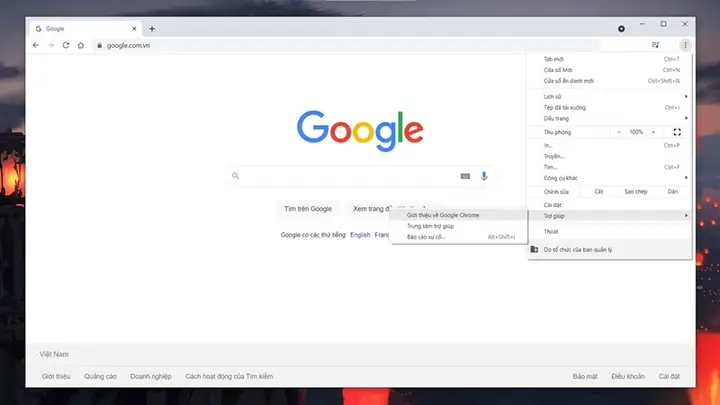The image size is (720, 405).
Task: Open the on-screen keyboard icon in search box
Action: [x=465, y=176]
